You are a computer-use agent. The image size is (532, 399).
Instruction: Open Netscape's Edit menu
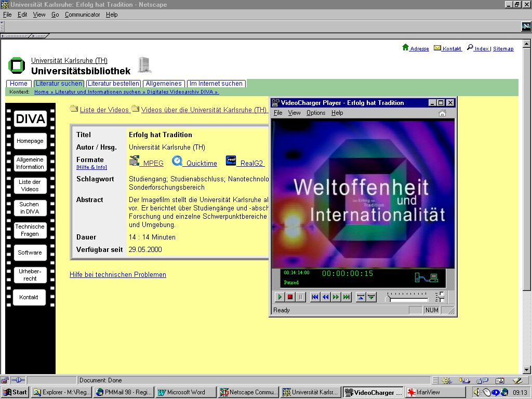tap(22, 15)
